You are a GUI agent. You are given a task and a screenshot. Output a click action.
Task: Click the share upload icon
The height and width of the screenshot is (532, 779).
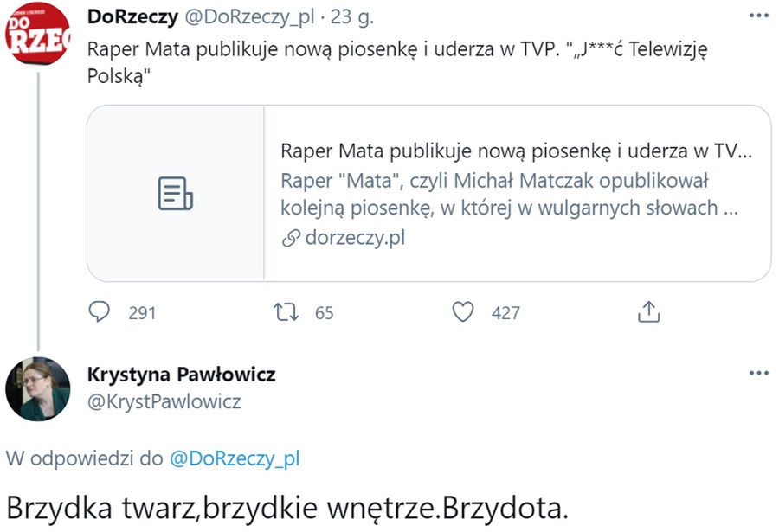[649, 312]
